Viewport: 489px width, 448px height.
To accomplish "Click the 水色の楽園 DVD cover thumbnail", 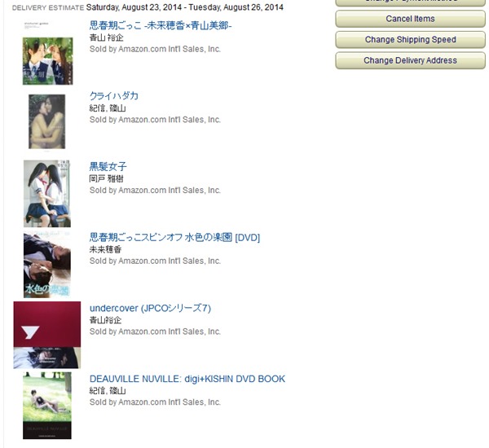I will [x=47, y=265].
